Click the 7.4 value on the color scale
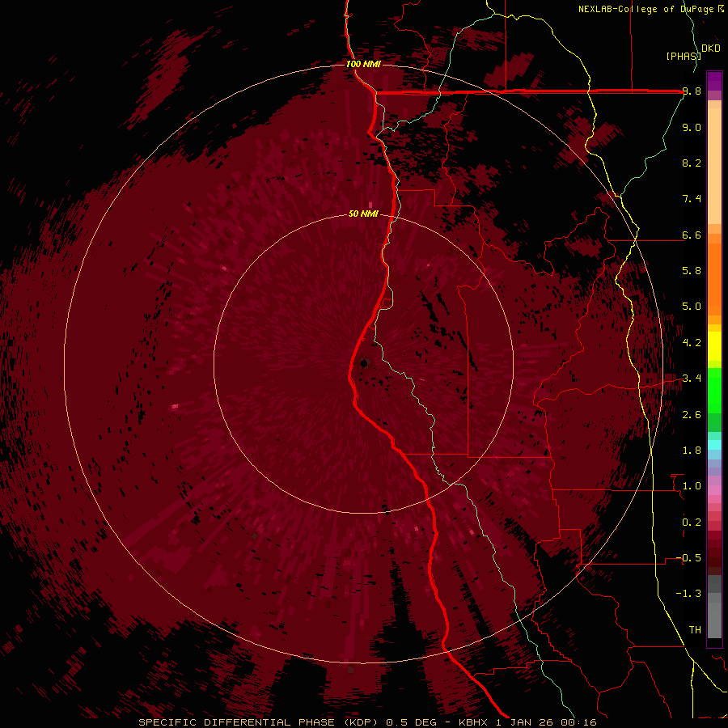The width and height of the screenshot is (728, 728). point(692,199)
